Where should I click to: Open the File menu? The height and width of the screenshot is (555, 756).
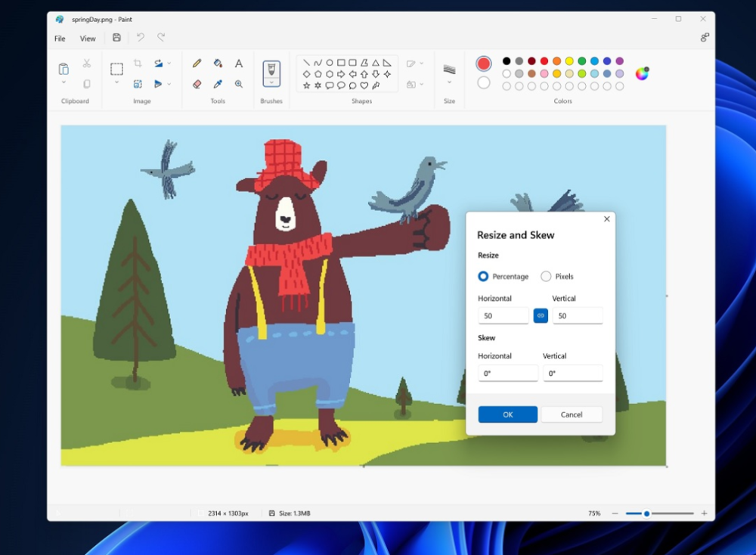tap(60, 39)
